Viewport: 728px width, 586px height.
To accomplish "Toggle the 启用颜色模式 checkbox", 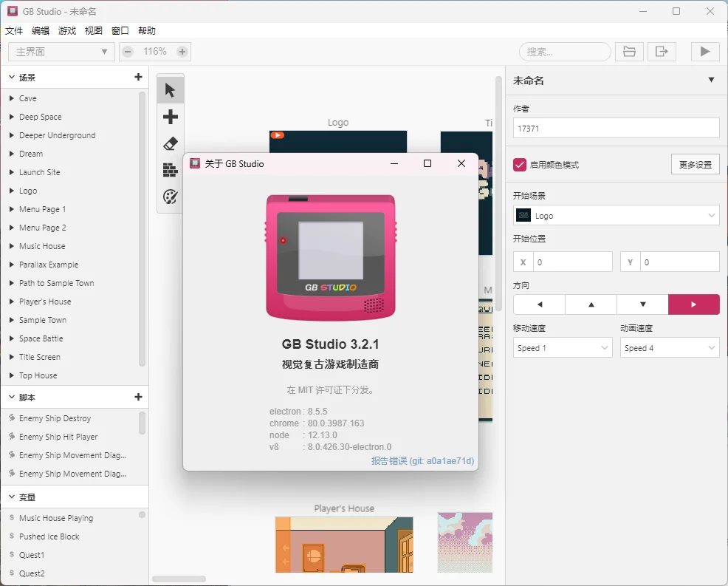I will [x=518, y=165].
